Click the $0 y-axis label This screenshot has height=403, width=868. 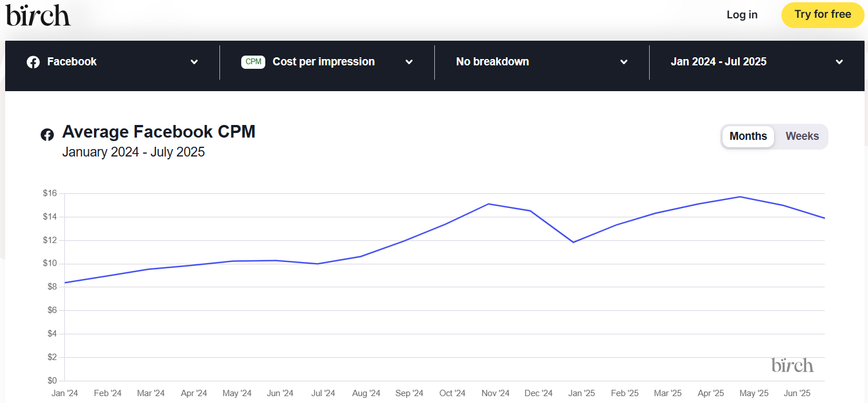(52, 381)
